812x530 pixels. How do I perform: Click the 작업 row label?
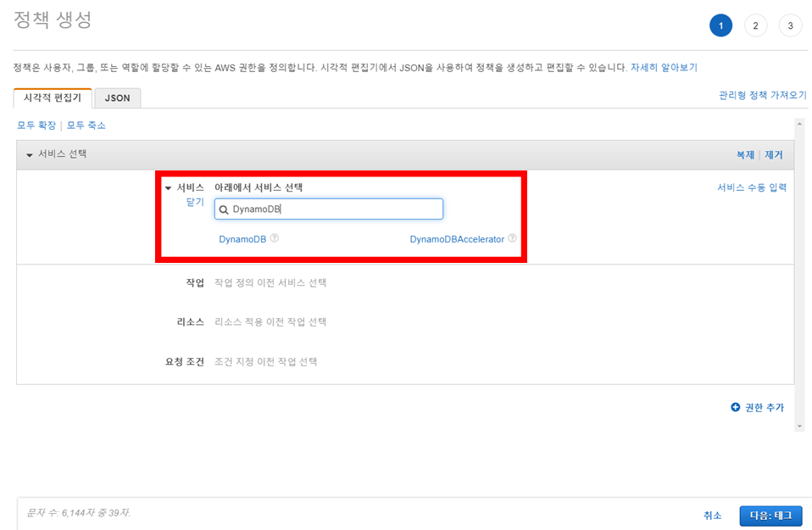coord(195,283)
